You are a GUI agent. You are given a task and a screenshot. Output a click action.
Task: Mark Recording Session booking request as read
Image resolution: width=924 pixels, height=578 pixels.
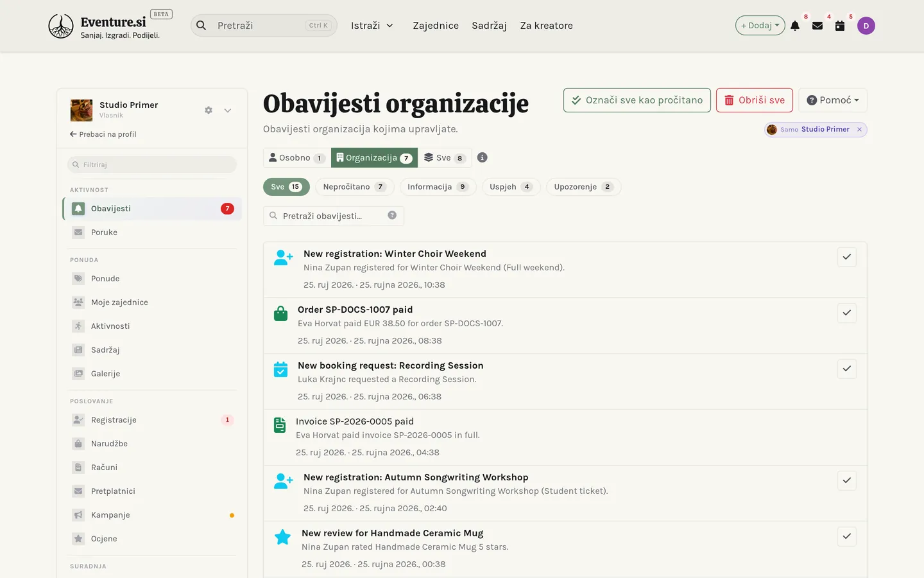click(847, 369)
